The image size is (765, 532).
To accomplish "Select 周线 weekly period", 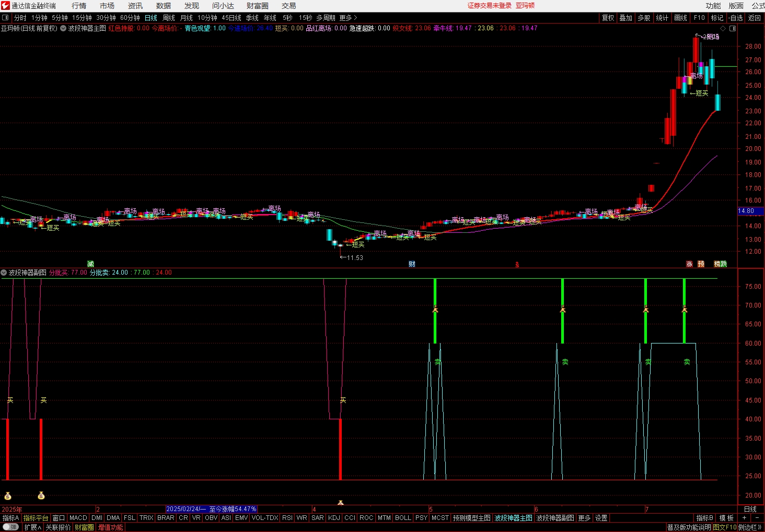I will point(169,18).
